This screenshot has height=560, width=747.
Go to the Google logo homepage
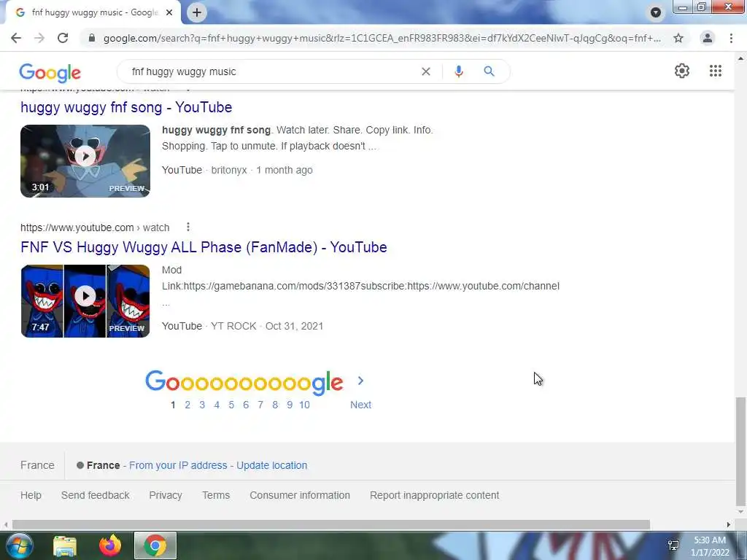pos(50,72)
